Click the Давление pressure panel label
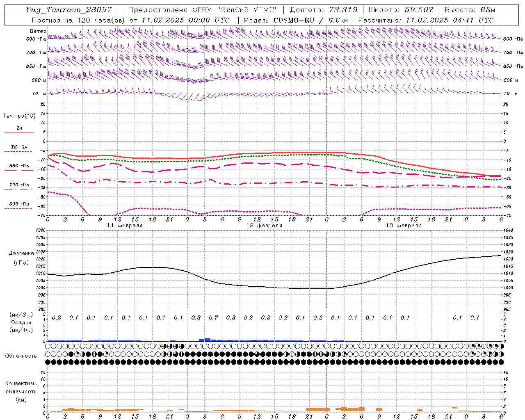The image size is (525, 420). point(21,253)
